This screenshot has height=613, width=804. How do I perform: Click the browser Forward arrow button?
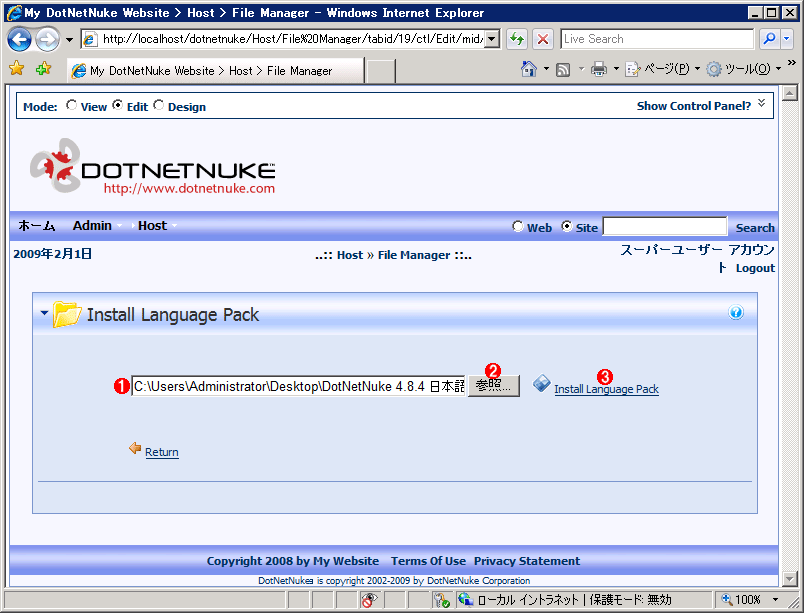tap(47, 39)
